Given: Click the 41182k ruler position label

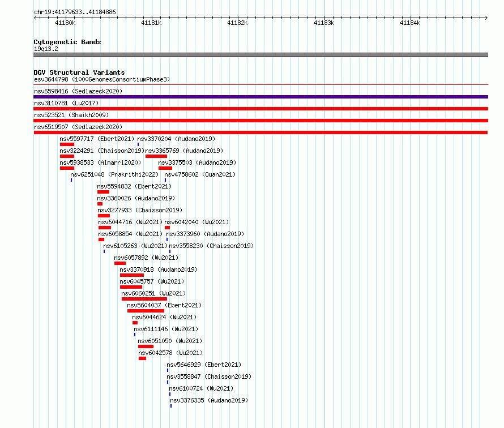Looking at the screenshot, I should pyautogui.click(x=237, y=23).
